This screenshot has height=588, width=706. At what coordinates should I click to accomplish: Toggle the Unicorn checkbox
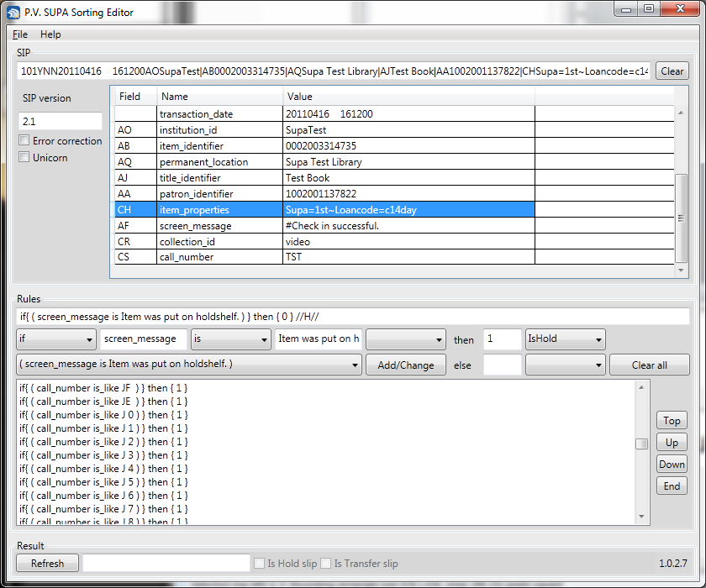24,157
